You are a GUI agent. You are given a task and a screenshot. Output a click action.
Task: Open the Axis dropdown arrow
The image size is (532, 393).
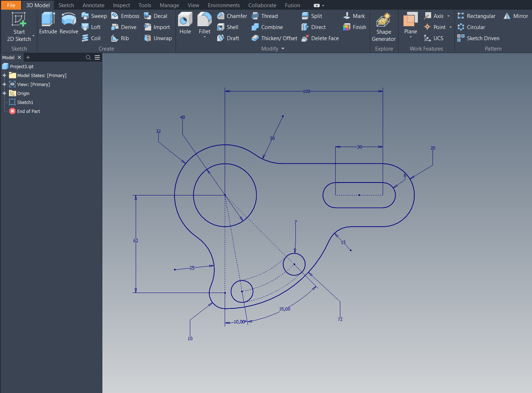click(448, 16)
